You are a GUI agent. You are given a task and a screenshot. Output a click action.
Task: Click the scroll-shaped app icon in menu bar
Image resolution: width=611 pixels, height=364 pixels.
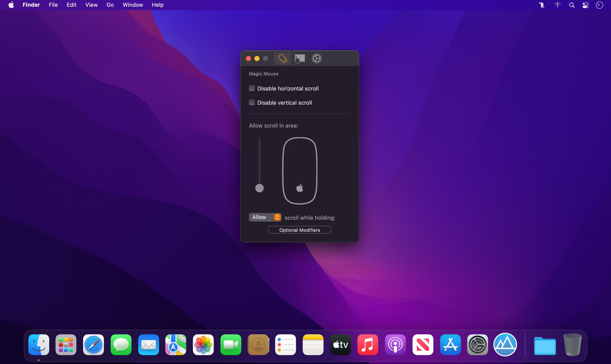tap(542, 5)
